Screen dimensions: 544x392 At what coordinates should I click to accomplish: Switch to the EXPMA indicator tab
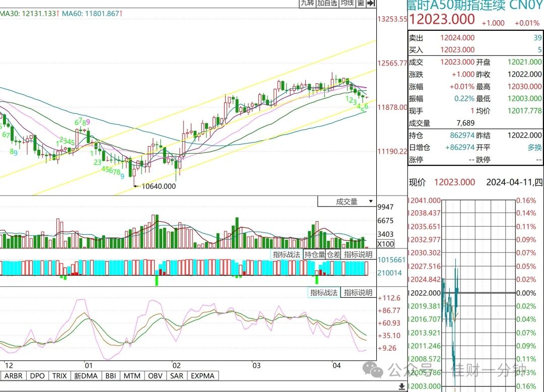pos(202,376)
